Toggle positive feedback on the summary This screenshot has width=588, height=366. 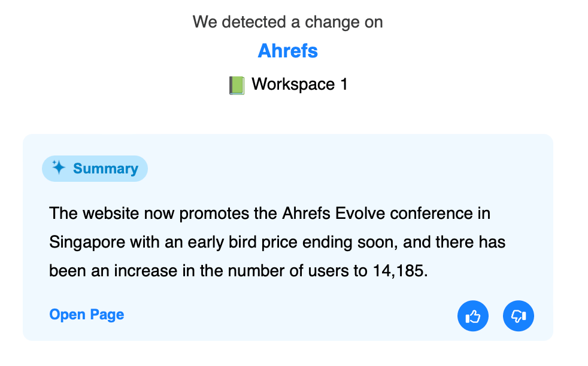pos(472,316)
